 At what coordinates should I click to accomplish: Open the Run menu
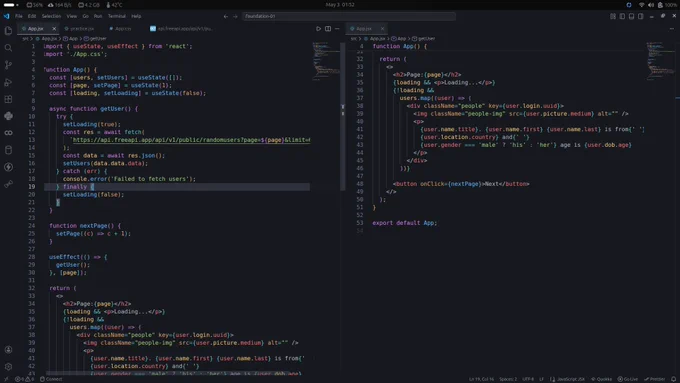(98, 16)
